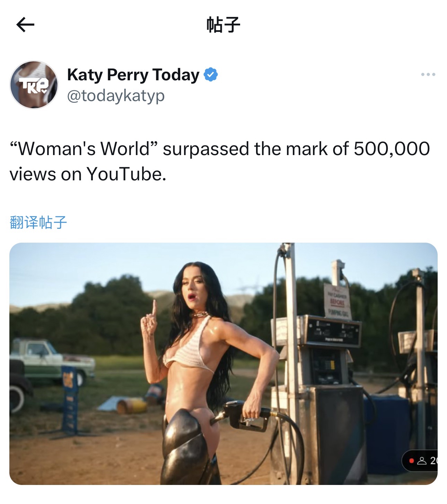Image resolution: width=447 pixels, height=504 pixels.
Task: Tap the green truck in the image
Action: click(52, 362)
